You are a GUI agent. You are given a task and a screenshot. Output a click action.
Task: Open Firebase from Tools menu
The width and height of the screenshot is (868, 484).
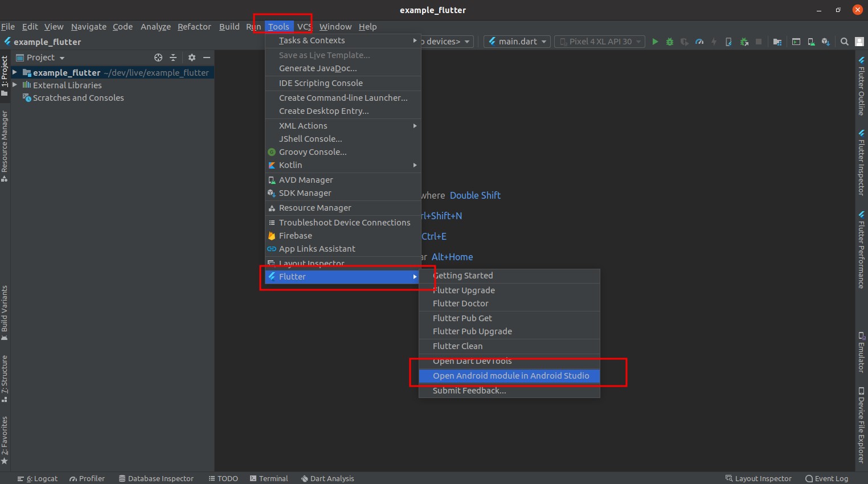(343, 236)
